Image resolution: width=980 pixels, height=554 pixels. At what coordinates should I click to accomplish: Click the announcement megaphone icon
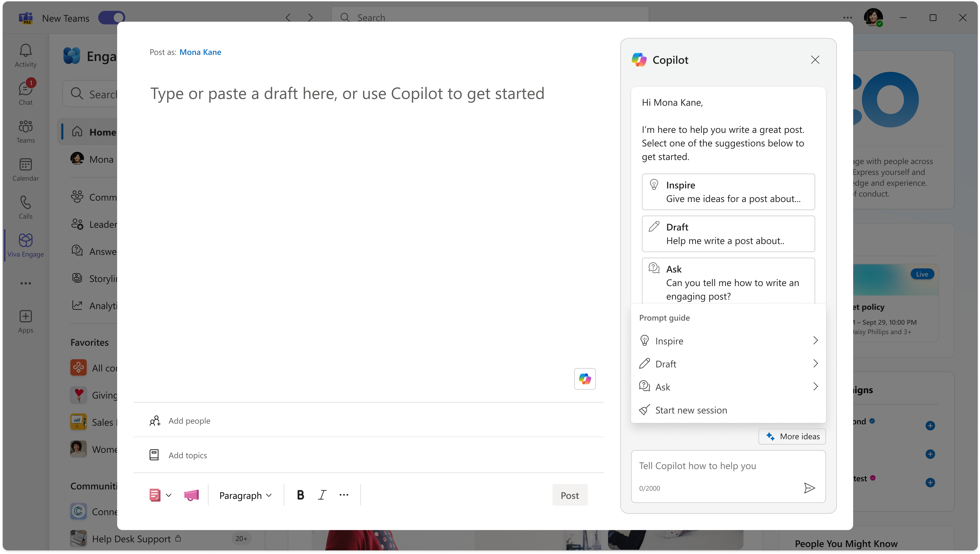(x=191, y=495)
